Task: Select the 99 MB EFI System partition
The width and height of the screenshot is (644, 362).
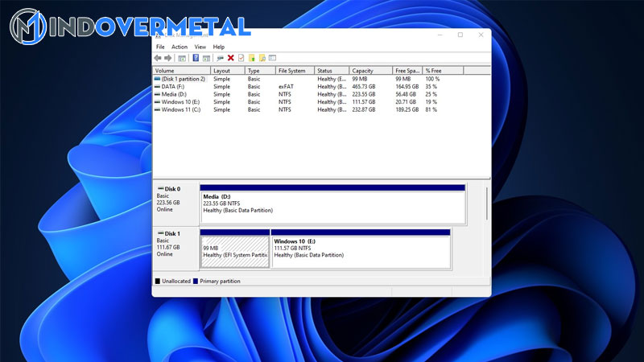Action: pyautogui.click(x=234, y=250)
